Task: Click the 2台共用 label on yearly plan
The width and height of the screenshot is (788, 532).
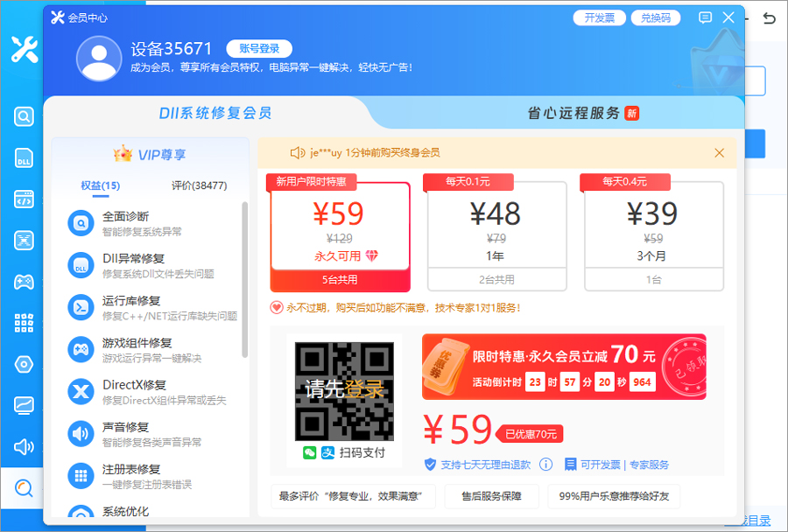Action: 496,280
